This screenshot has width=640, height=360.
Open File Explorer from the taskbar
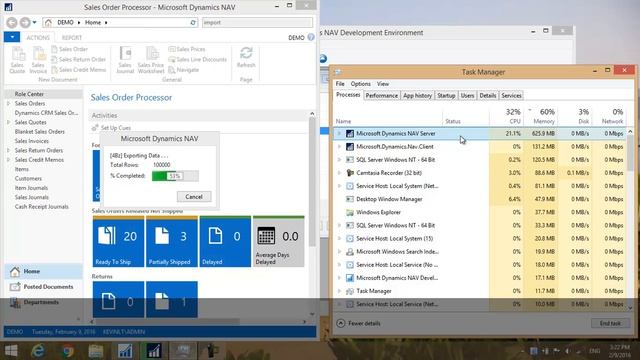point(96,351)
